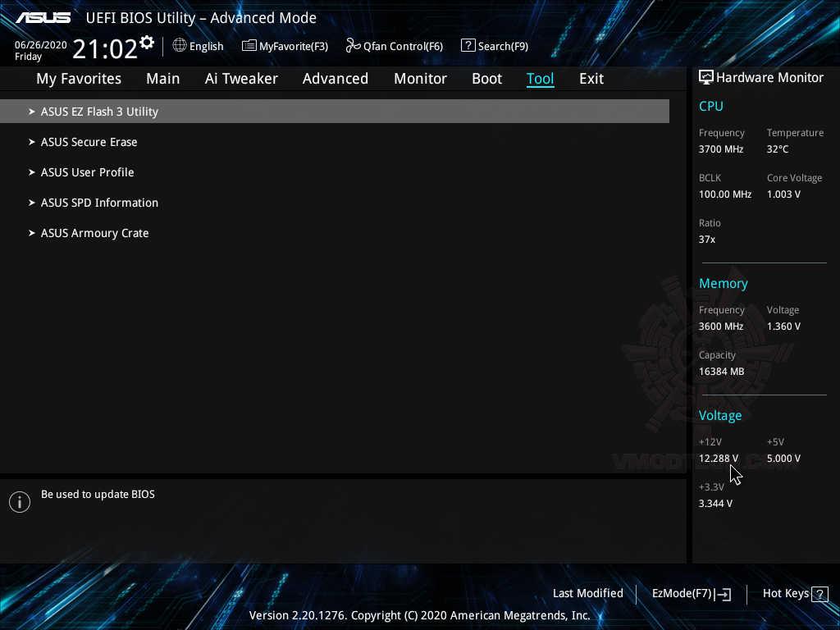Click Capacity value 16384 MB
Screen dimensions: 840x630
pyautogui.click(x=721, y=372)
